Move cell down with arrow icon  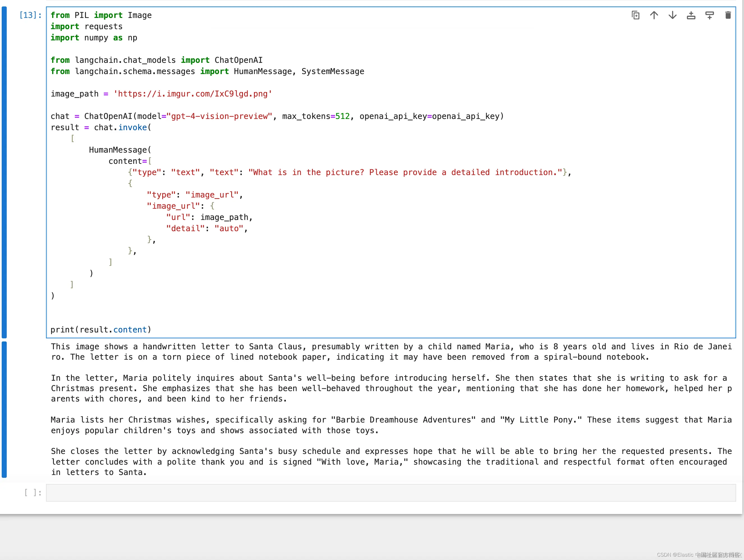[672, 15]
